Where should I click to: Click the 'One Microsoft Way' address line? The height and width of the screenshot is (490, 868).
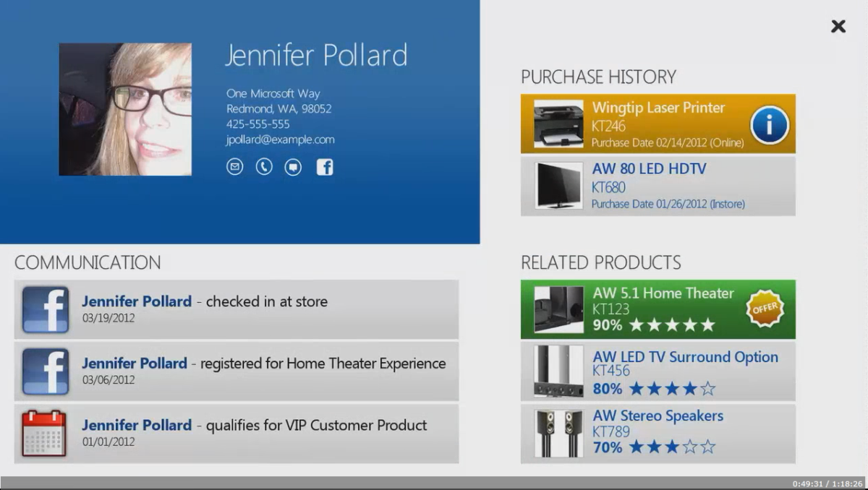(x=273, y=93)
